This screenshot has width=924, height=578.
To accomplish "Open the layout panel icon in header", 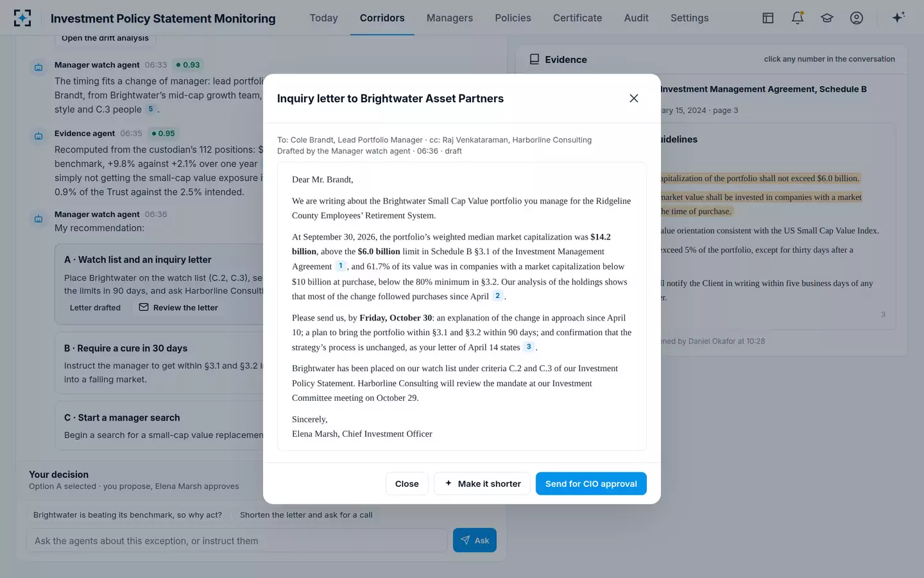I will 768,18.
